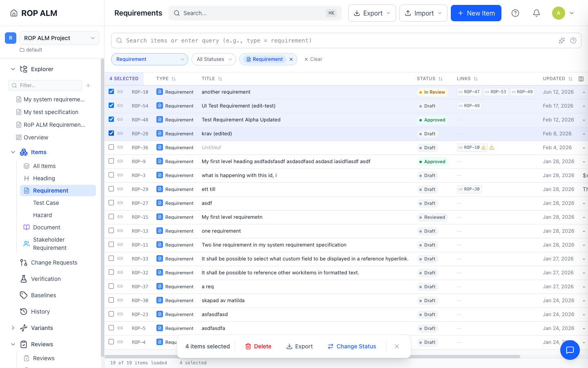Select Test Case item type

[58, 203]
